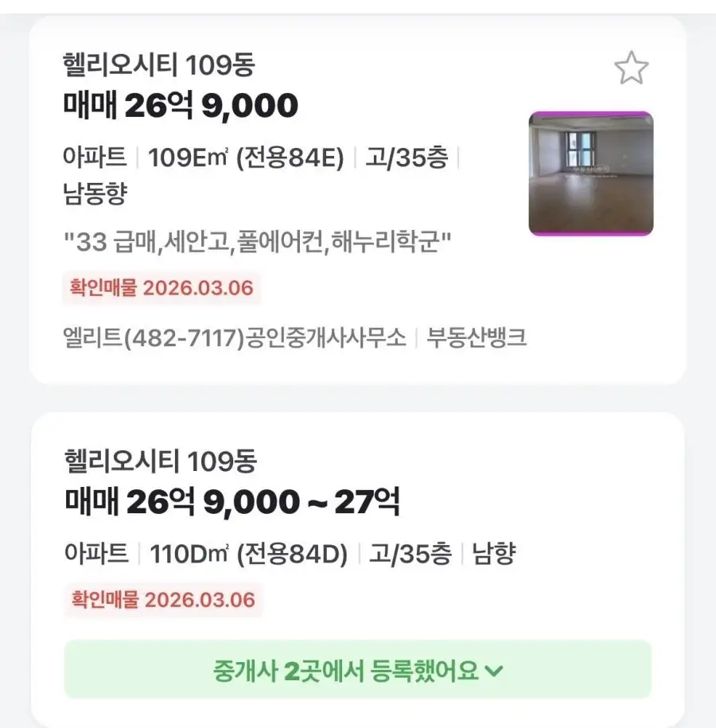
Task: Click the 고/35층 floor info beside 109E㎡
Action: 407,158
